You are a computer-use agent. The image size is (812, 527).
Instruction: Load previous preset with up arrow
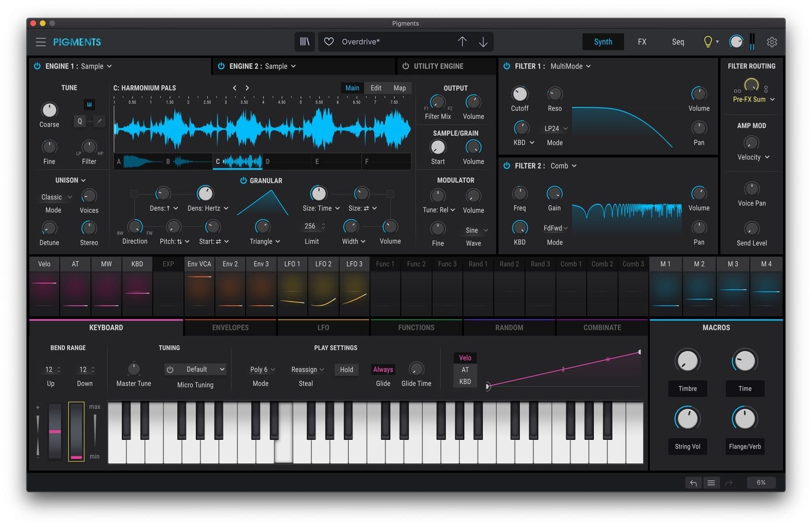pos(462,42)
